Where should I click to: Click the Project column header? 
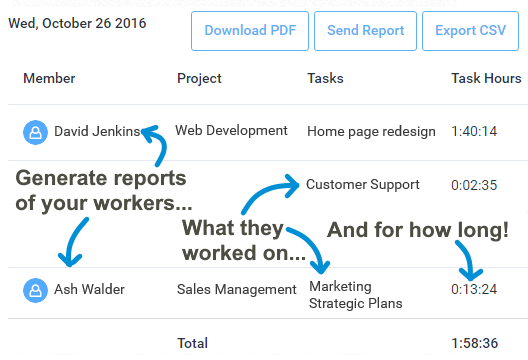(199, 79)
